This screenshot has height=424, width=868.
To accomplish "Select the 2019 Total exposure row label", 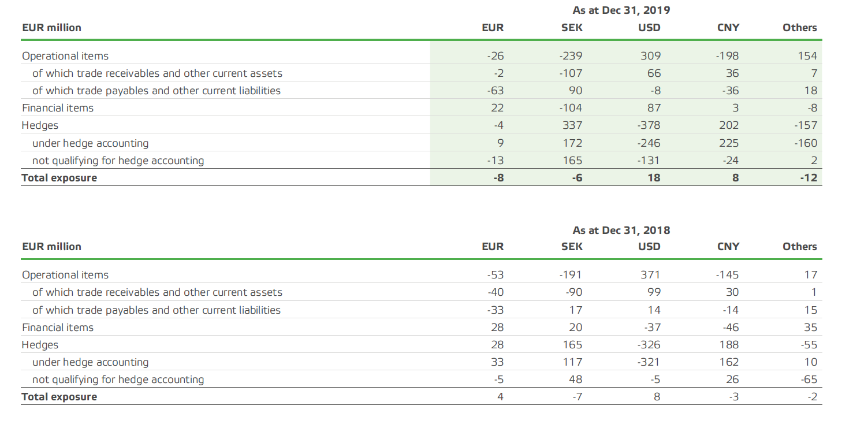I will [x=59, y=178].
